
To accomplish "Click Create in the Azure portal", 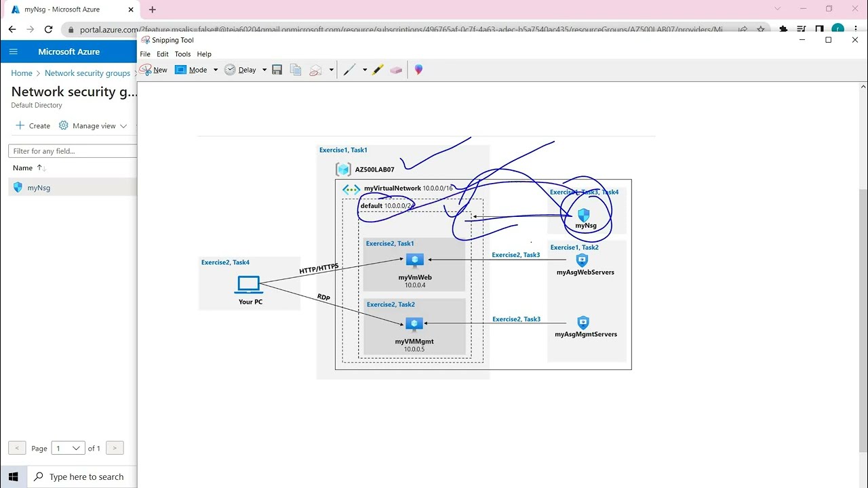I will (33, 125).
